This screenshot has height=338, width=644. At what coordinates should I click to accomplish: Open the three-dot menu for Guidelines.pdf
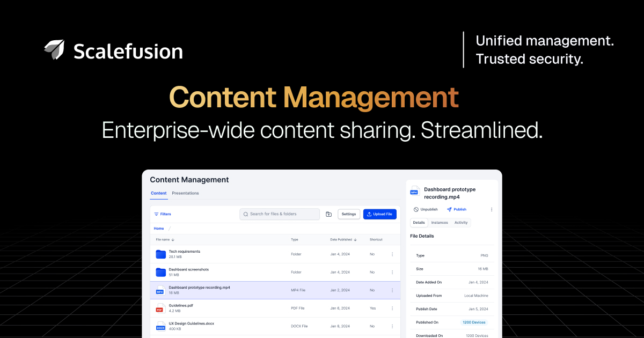point(392,308)
